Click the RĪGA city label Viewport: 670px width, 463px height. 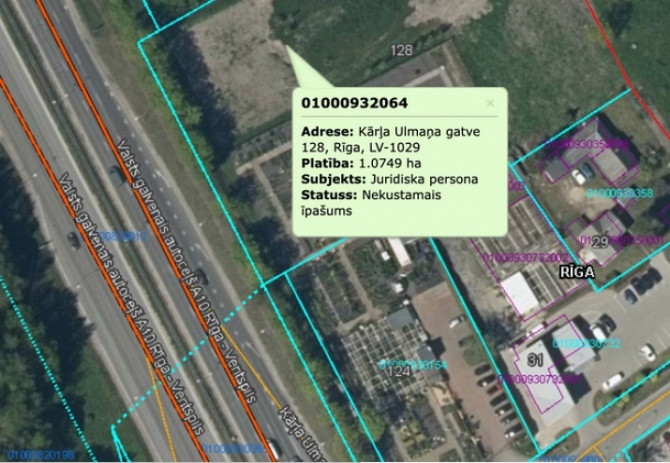[x=577, y=272]
